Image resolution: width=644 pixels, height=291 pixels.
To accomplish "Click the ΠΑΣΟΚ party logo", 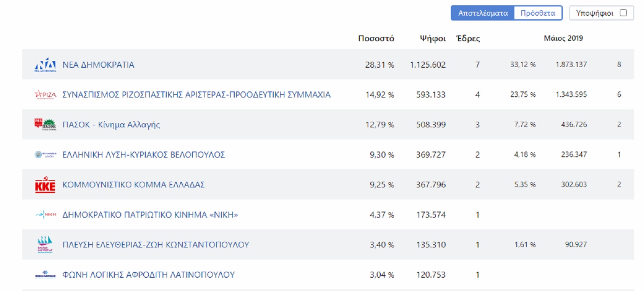I will tap(45, 125).
